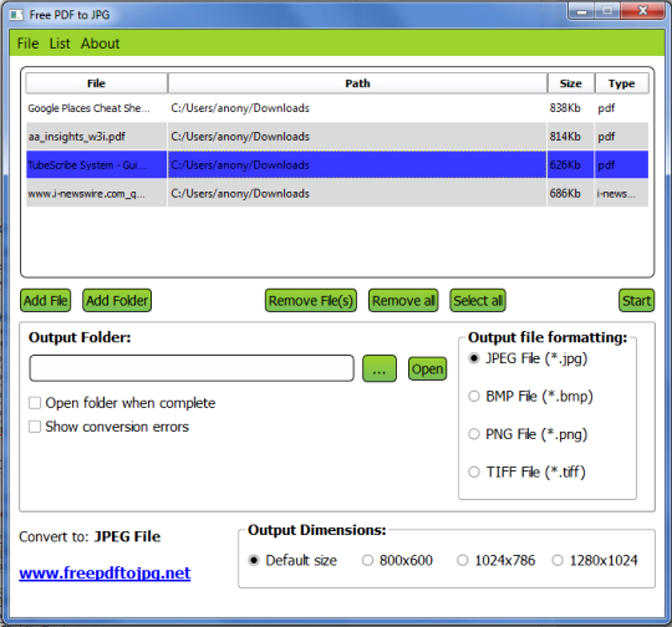Select BMP File output format

coord(474,396)
